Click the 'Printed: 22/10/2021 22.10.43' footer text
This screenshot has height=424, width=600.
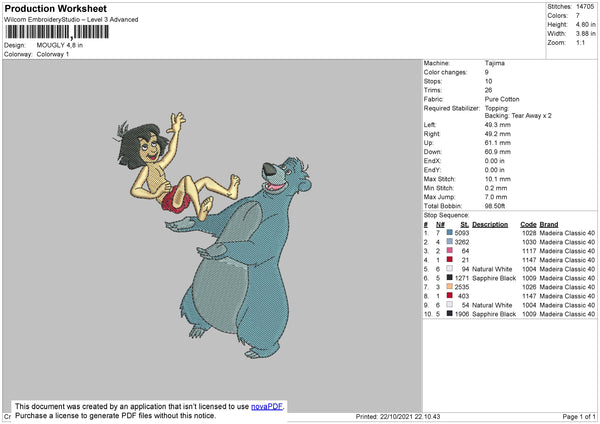[x=398, y=416]
